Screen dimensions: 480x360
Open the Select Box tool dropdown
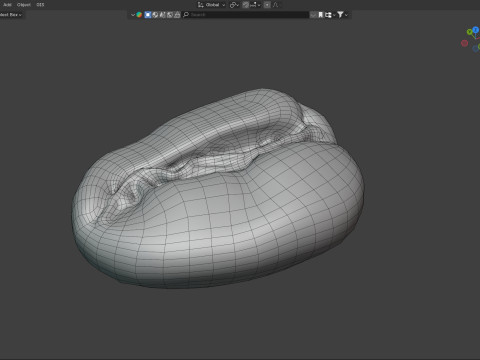click(11, 15)
